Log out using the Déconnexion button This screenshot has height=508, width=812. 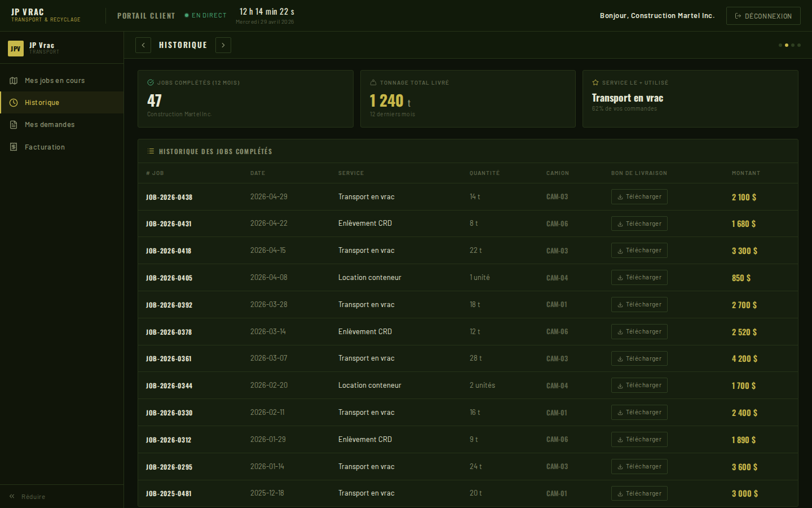click(763, 16)
